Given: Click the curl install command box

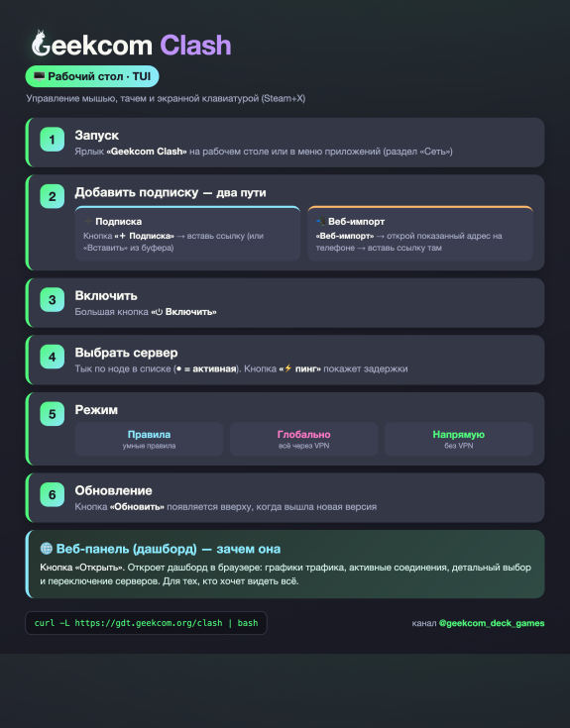Looking at the screenshot, I should point(146,623).
